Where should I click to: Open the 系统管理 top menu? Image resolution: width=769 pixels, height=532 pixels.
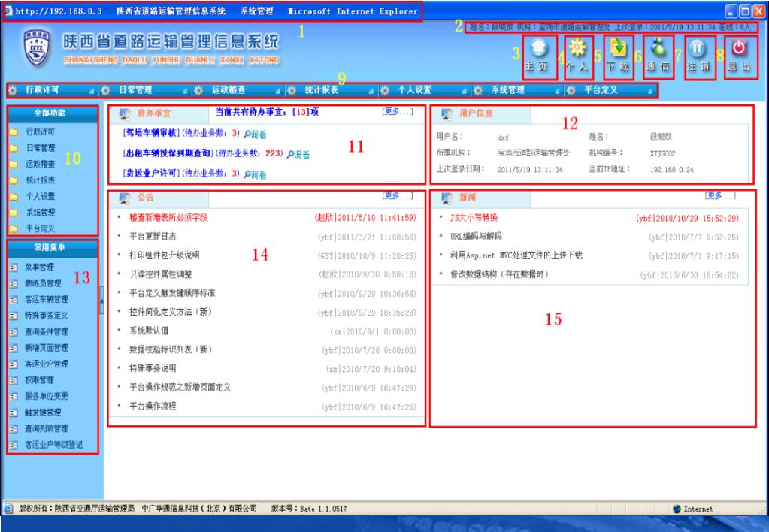coord(508,90)
